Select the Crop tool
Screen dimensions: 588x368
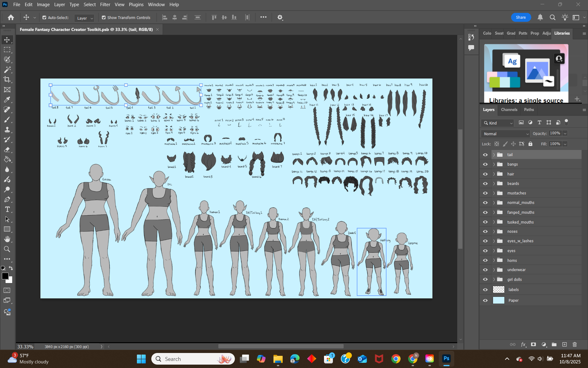(x=7, y=79)
